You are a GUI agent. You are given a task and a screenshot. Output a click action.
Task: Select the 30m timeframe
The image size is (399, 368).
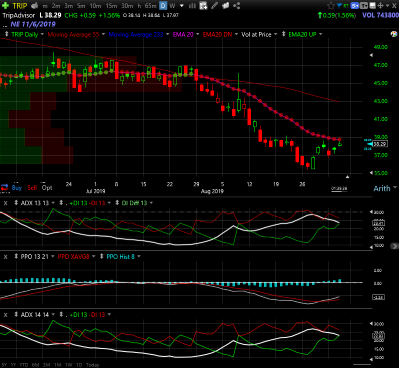127,6
